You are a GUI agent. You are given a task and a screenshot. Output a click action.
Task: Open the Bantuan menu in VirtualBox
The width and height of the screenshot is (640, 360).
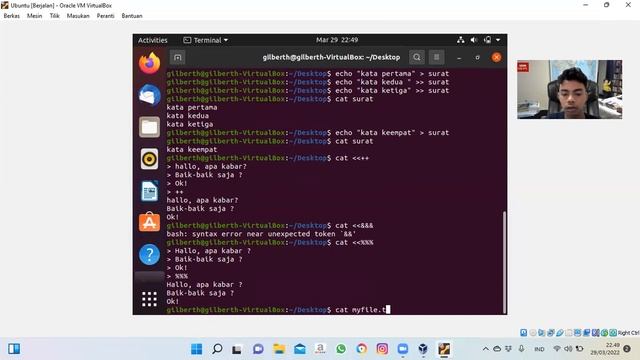[x=132, y=16]
